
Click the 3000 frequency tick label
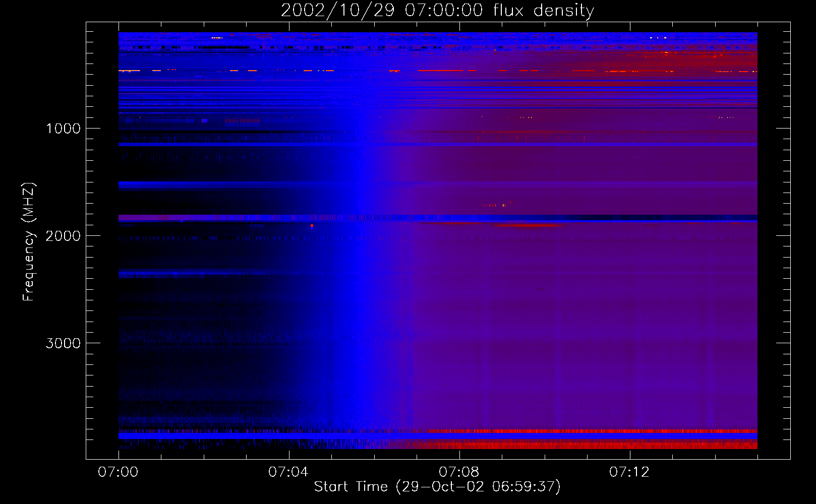(x=63, y=343)
